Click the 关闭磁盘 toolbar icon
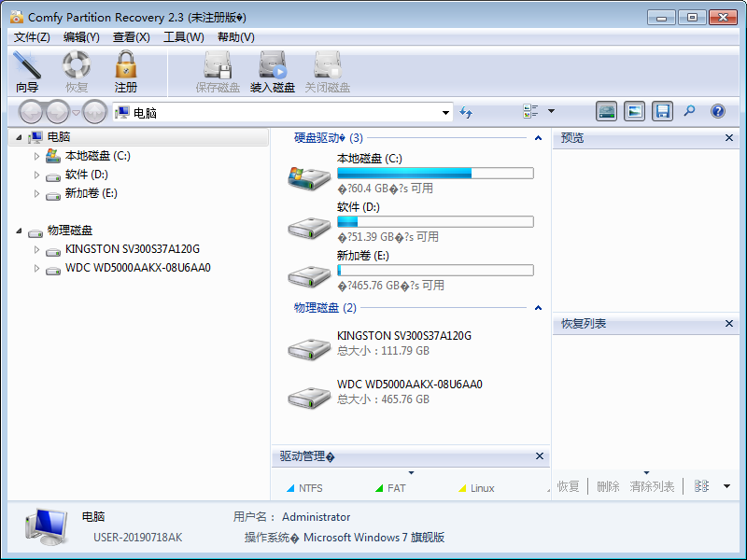747x560 pixels. click(328, 72)
